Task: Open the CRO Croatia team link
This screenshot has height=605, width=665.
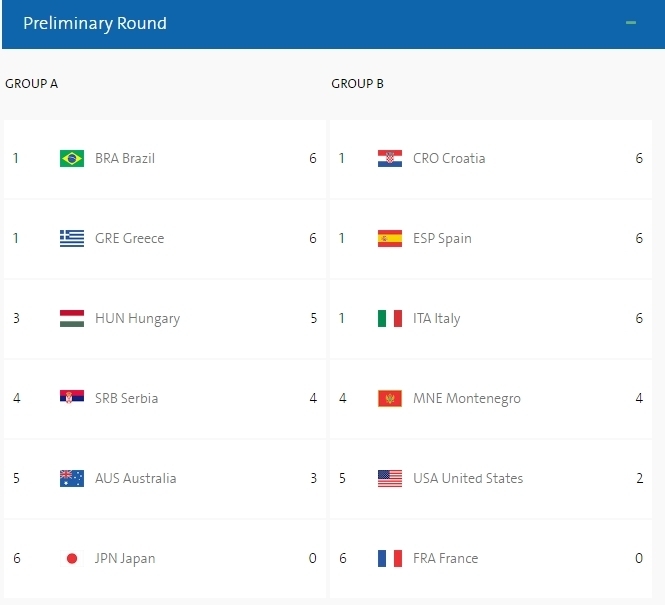Action: (x=449, y=158)
